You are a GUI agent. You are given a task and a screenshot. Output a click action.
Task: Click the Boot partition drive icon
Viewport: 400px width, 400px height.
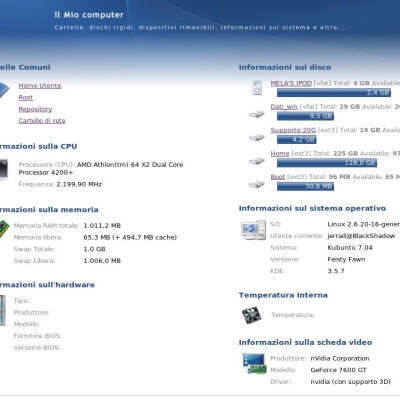257,184
